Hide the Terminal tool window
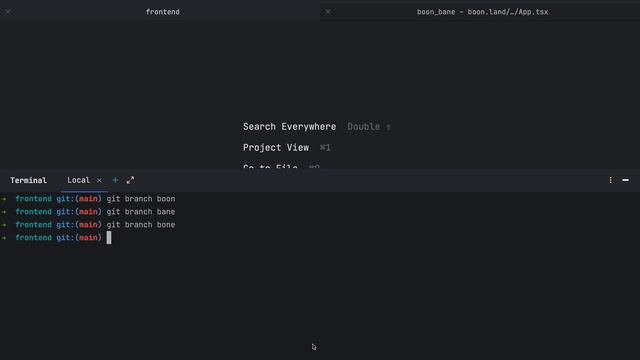Screen dimensions: 640x360 [x=625, y=180]
